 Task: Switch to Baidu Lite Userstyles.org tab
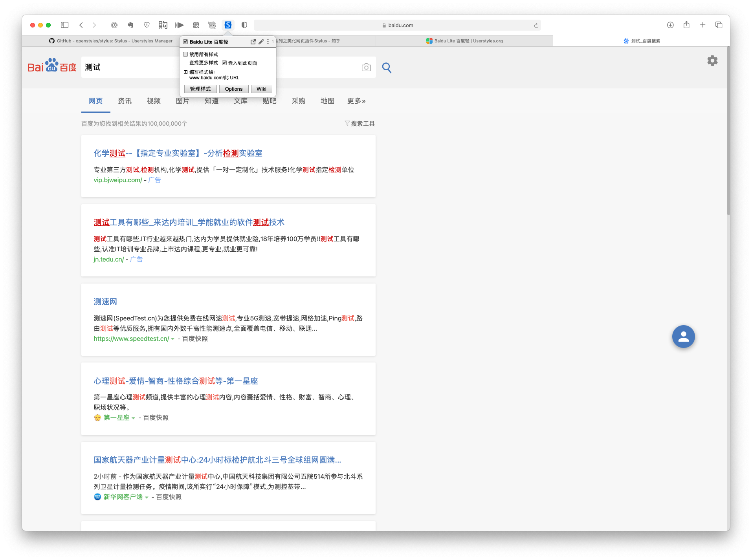tap(464, 41)
